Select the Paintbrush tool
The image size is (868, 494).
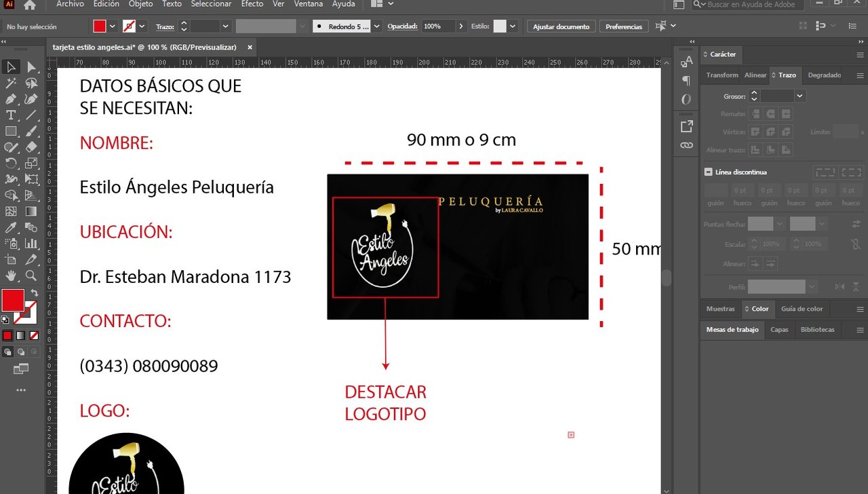click(31, 131)
